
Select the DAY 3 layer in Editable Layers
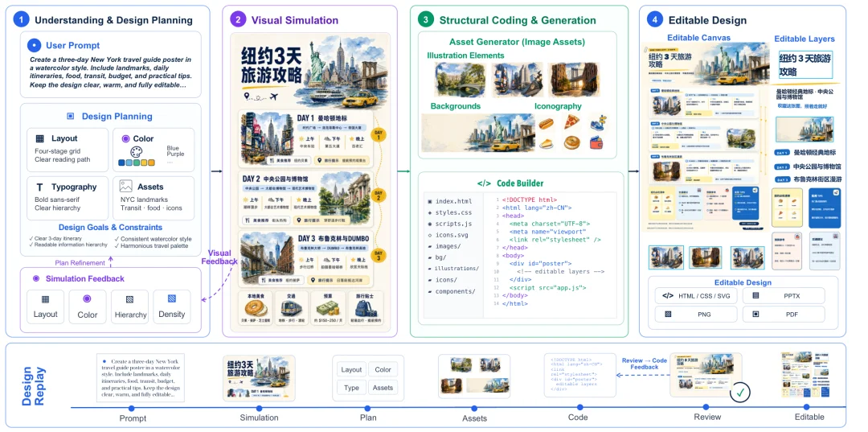(x=809, y=179)
